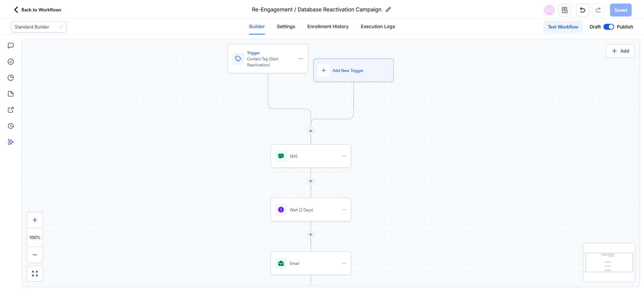Viewport: 644px width, 291px height.
Task: Fit the workflow to screen
Action: point(35,274)
